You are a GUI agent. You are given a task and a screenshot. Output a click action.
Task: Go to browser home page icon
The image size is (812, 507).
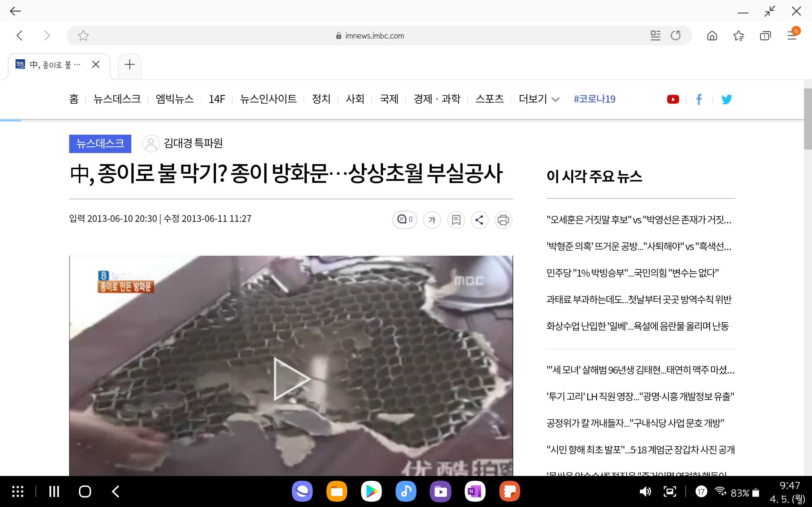[712, 35]
